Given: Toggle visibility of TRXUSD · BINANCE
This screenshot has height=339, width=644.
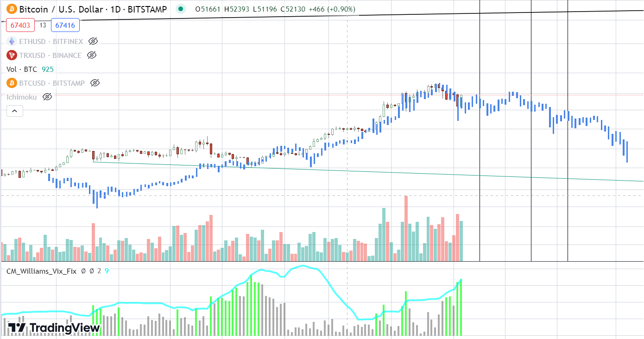Looking at the screenshot, I should click(91, 55).
